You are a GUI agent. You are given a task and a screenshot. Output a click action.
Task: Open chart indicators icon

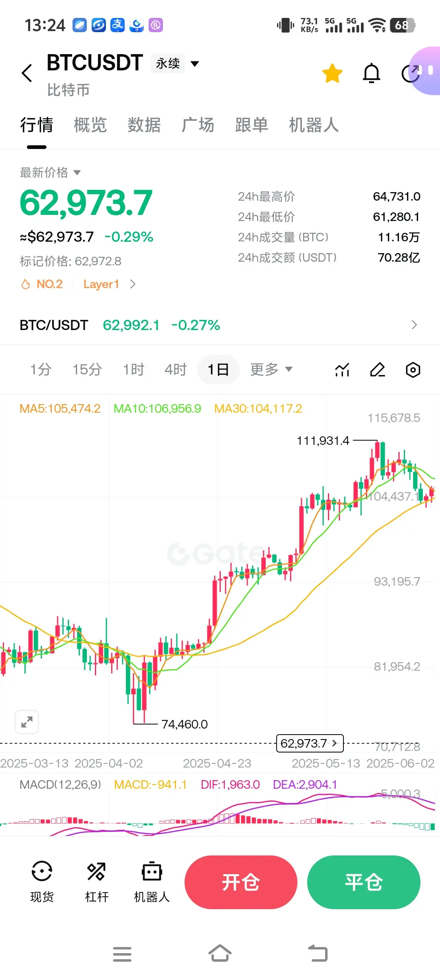pyautogui.click(x=342, y=370)
